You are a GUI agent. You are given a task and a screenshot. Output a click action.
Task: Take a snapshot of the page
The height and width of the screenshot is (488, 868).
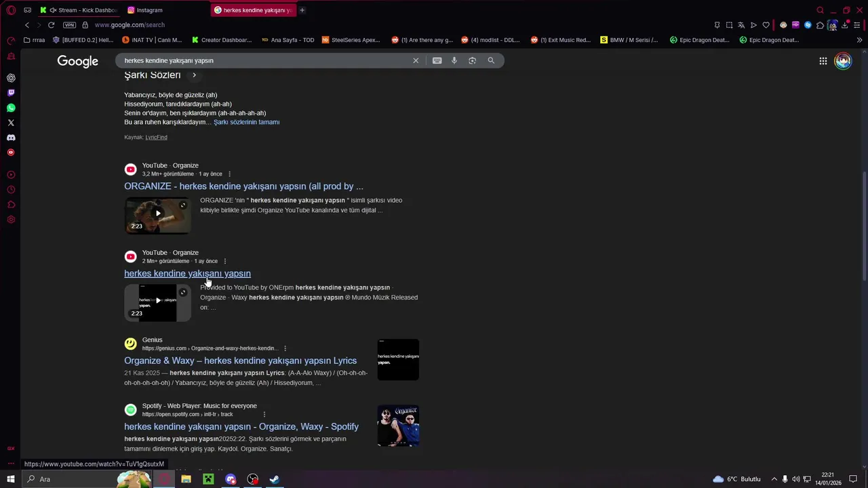[729, 25]
